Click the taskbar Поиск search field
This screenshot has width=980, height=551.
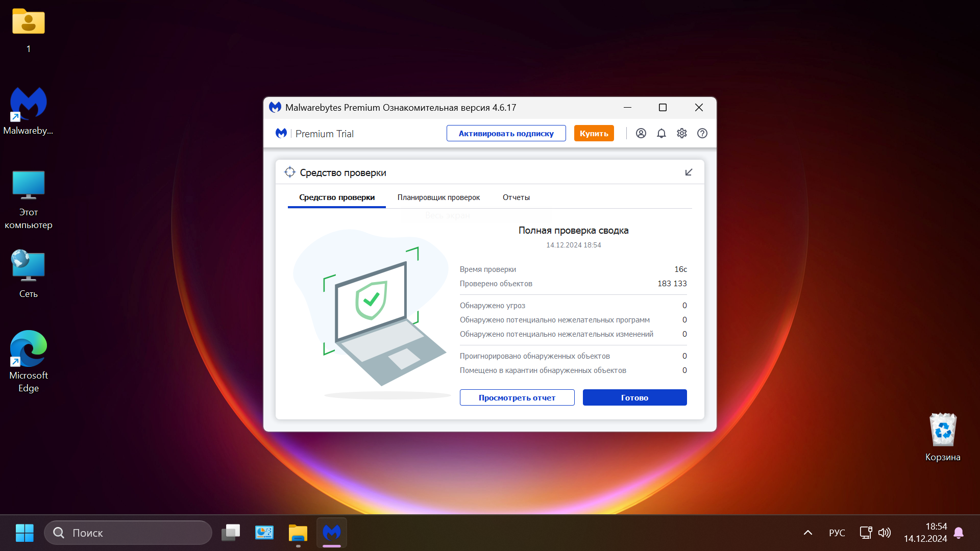coord(128,533)
